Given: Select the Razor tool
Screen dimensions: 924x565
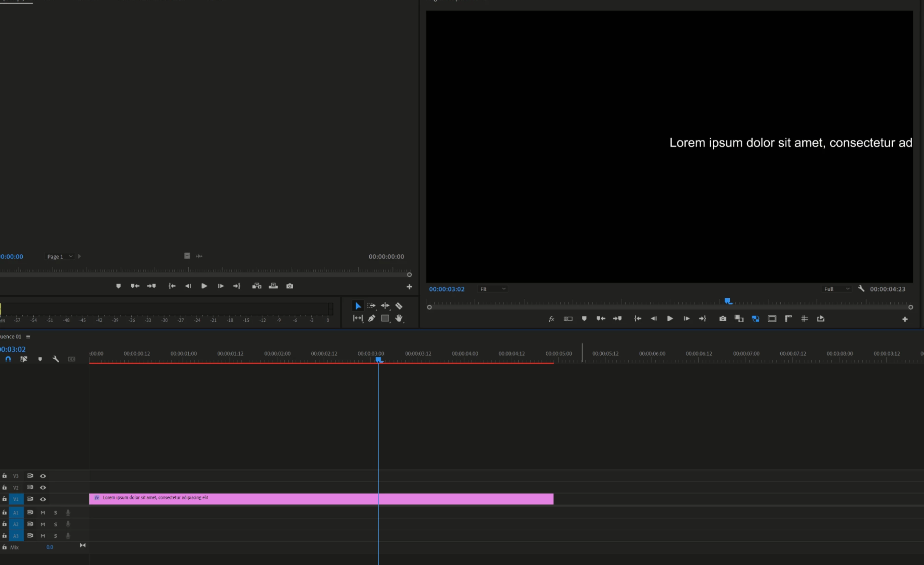Looking at the screenshot, I should [x=399, y=306].
